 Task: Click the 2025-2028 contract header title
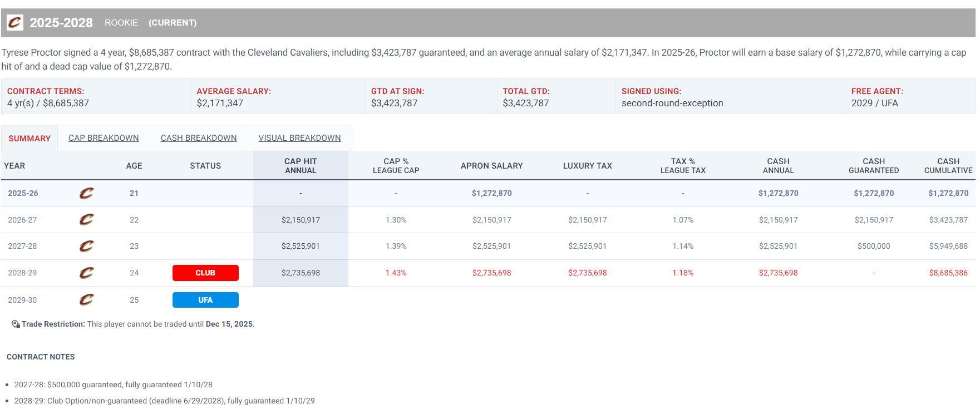(x=61, y=23)
